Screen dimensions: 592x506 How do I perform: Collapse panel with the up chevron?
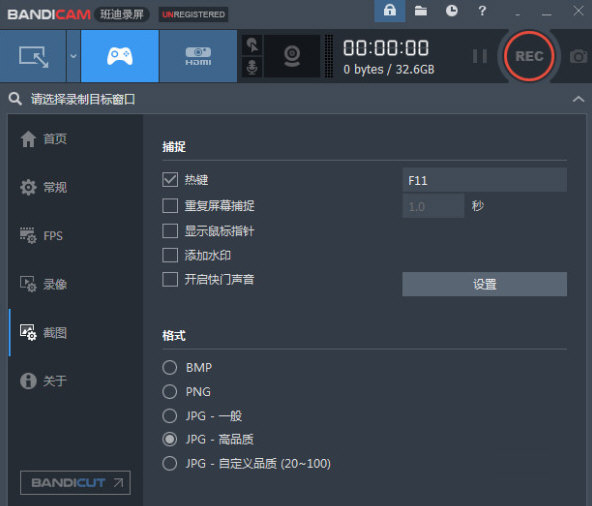(x=578, y=99)
